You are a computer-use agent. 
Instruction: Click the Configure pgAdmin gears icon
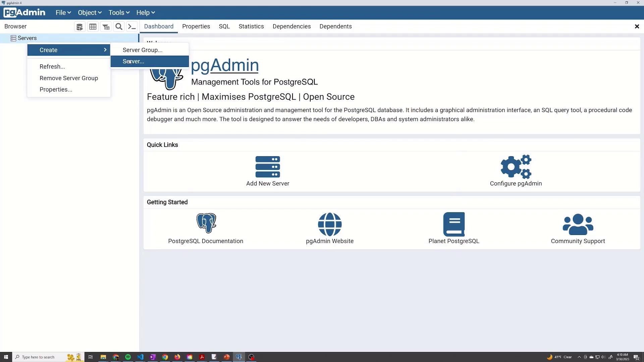tap(516, 167)
